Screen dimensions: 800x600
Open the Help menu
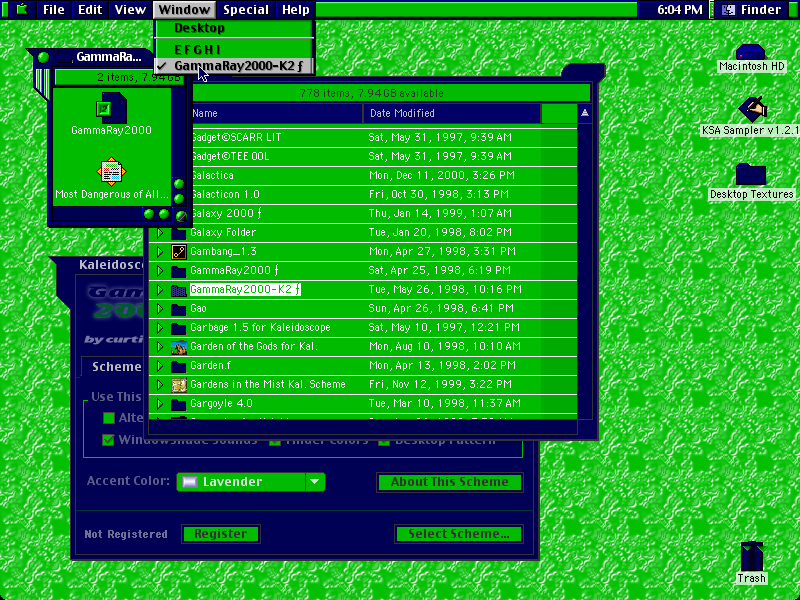[x=296, y=10]
